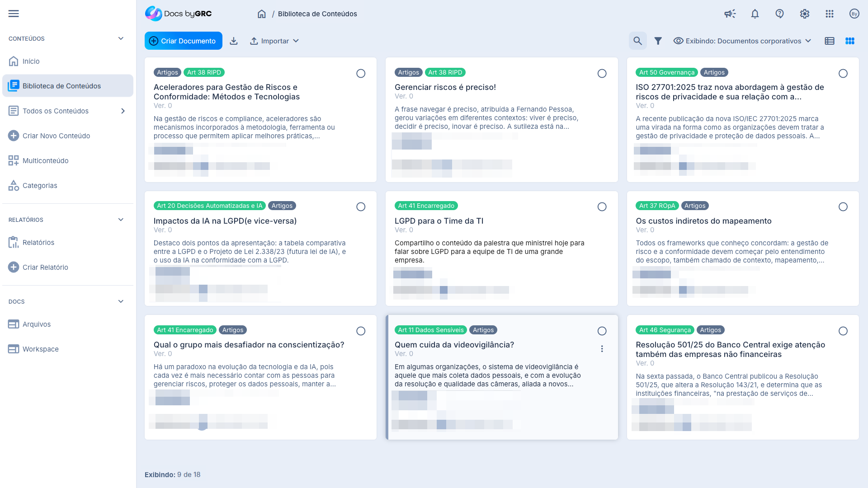Open the announcements megaphone icon
Screen dimensions: 868x488
pyautogui.click(x=730, y=14)
